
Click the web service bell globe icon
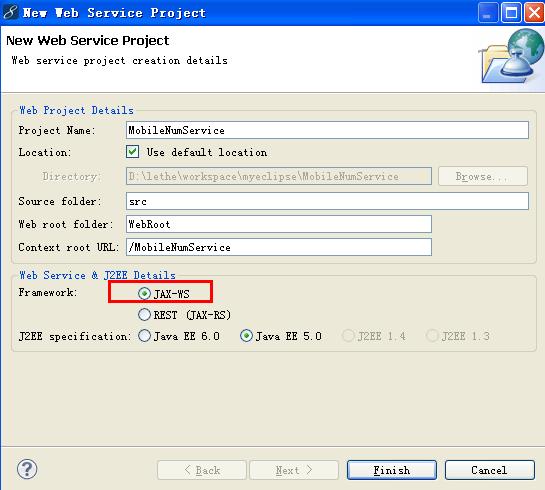(512, 57)
